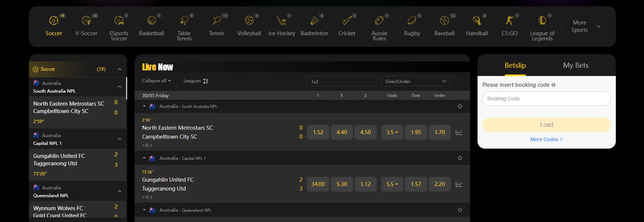Bet on away win odds 4.50

click(366, 132)
